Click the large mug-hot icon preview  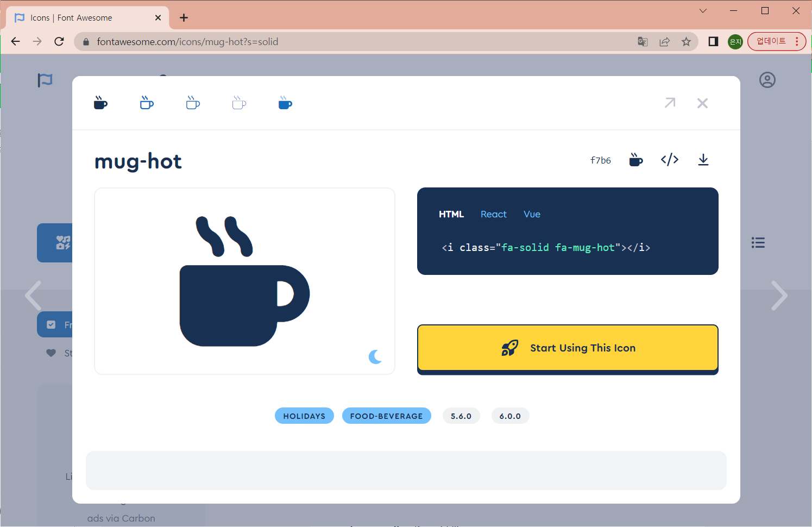pyautogui.click(x=244, y=281)
